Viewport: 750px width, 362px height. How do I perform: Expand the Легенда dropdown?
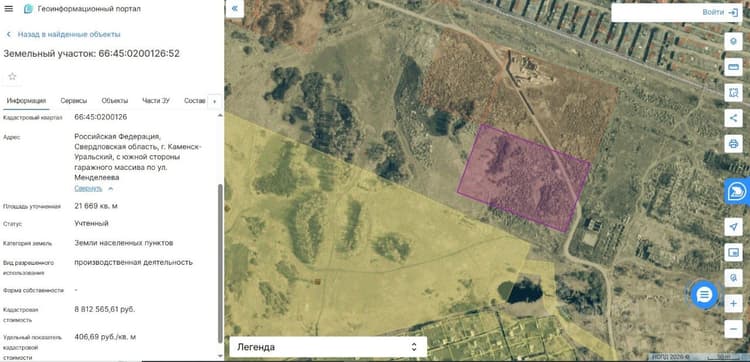[328, 347]
